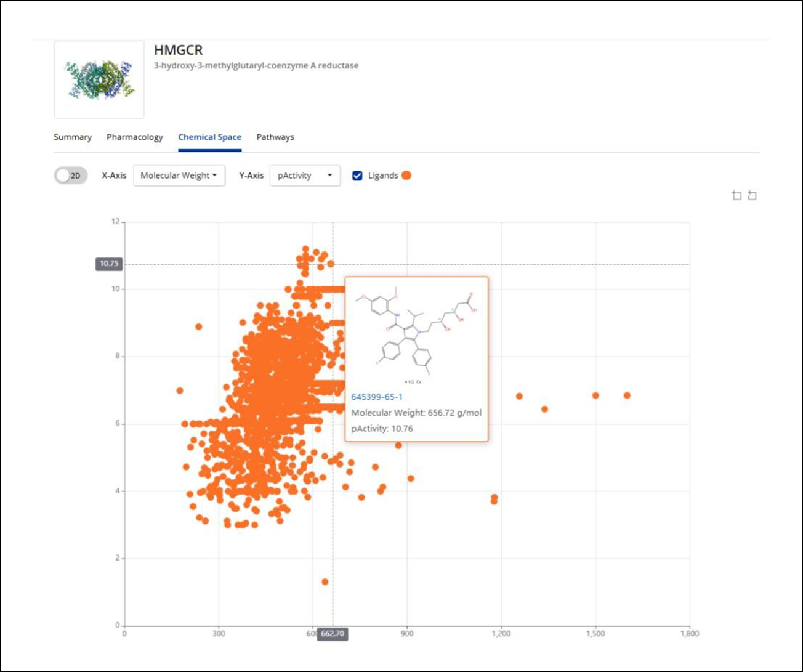Uncheck the Ligands checkbox
803x672 pixels.
pos(357,176)
